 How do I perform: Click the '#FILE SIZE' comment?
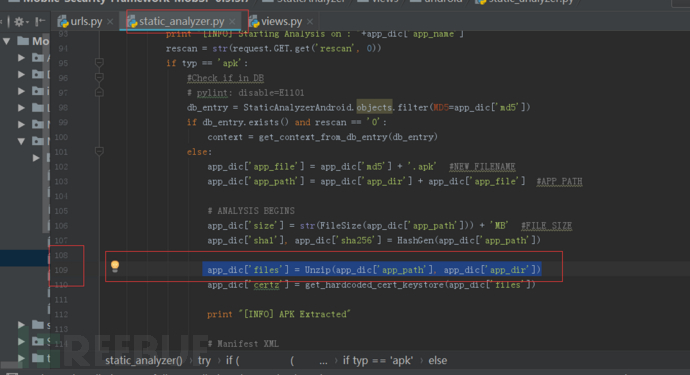pyautogui.click(x=547, y=226)
